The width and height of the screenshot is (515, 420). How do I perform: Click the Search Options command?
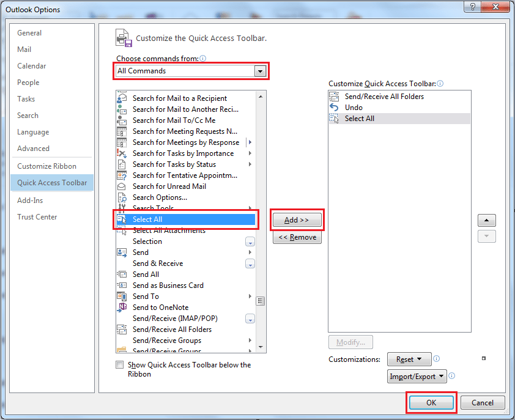tap(160, 197)
